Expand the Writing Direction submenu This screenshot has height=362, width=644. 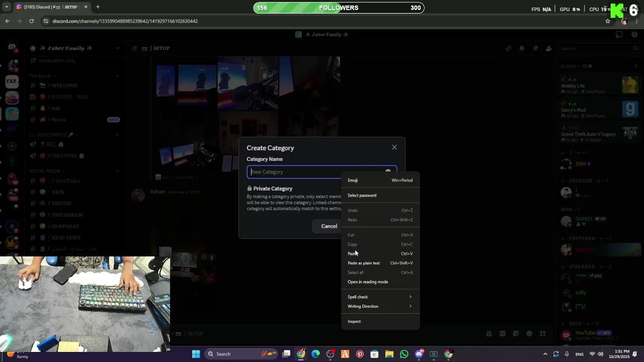click(380, 307)
